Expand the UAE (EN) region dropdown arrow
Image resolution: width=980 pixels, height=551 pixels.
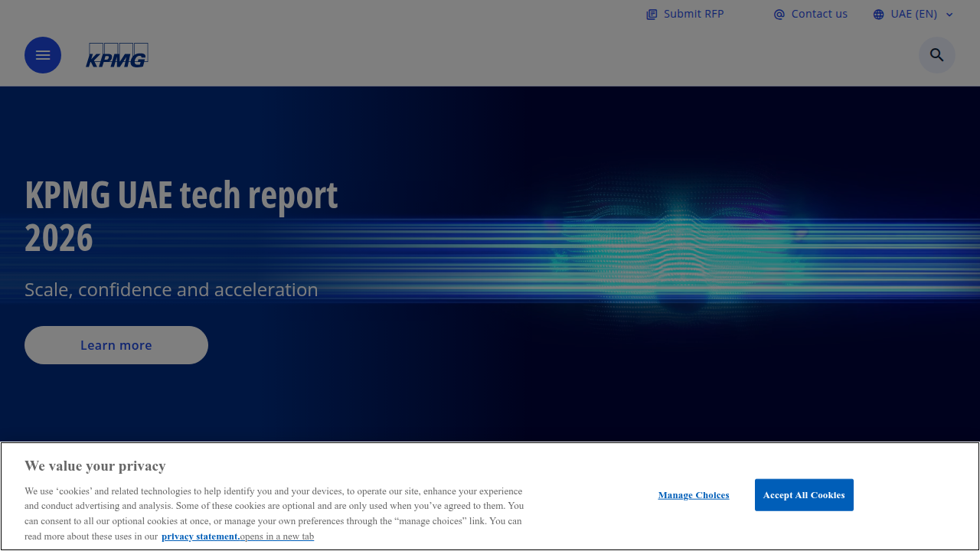(949, 15)
